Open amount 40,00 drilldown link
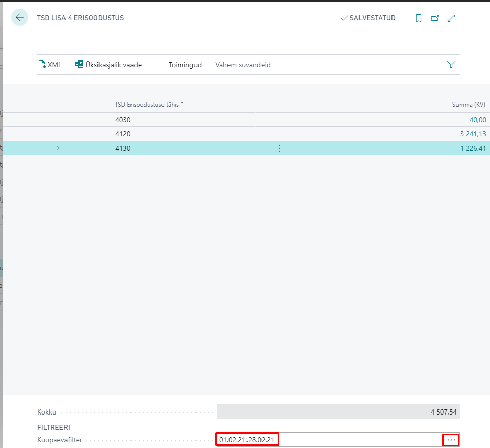Screen dimensions: 490x448 (x=478, y=120)
